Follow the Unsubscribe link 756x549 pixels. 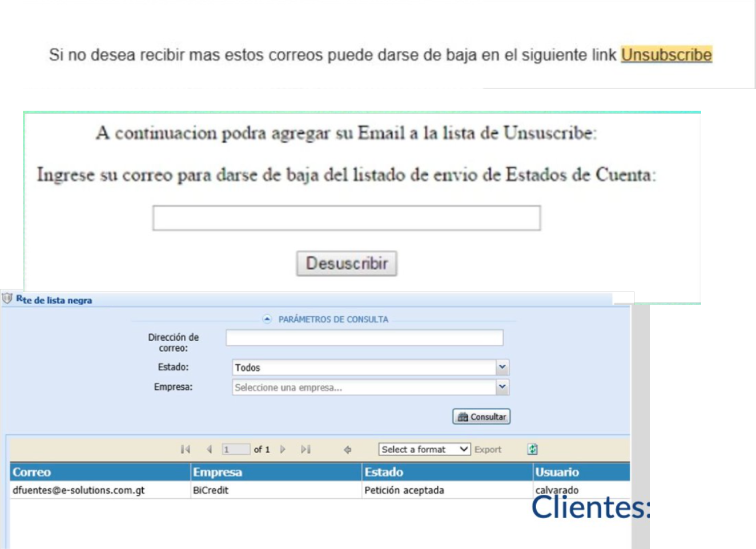(x=666, y=55)
